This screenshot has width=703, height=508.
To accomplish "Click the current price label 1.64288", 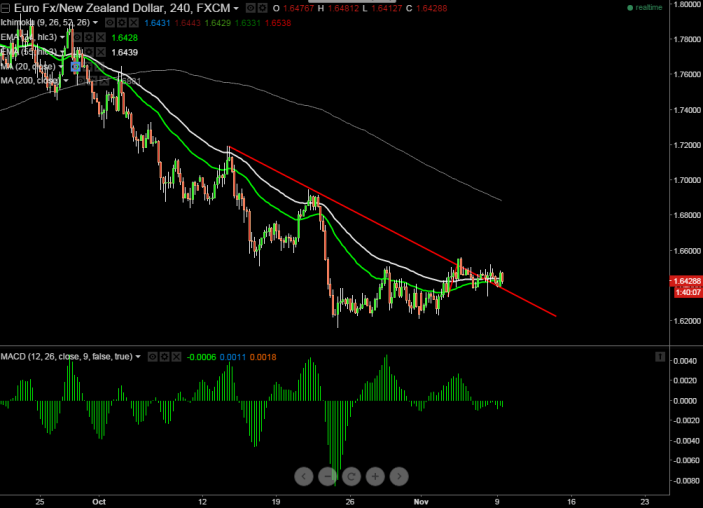I will pyautogui.click(x=686, y=281).
